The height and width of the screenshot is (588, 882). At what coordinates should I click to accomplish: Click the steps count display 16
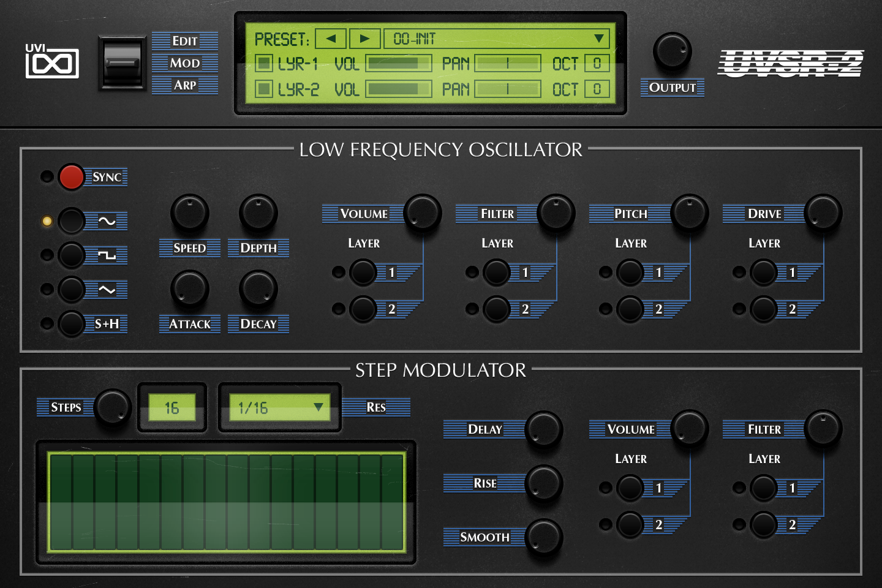pyautogui.click(x=172, y=408)
